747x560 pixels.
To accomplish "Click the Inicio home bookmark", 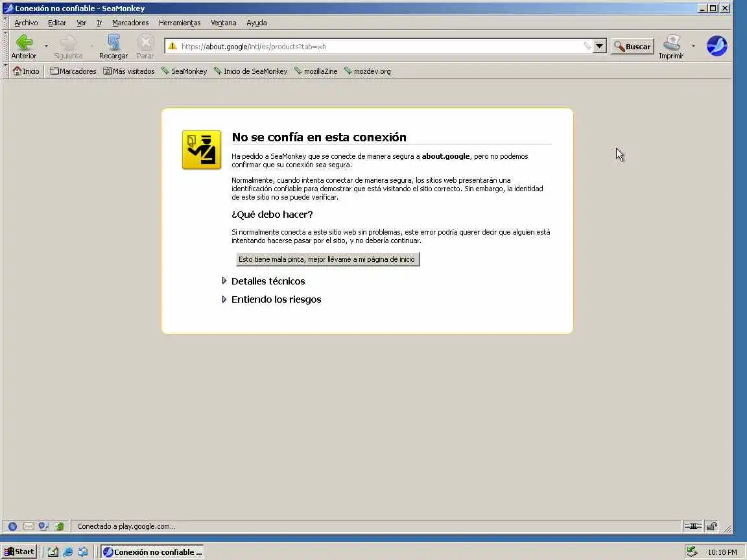I will [x=26, y=71].
